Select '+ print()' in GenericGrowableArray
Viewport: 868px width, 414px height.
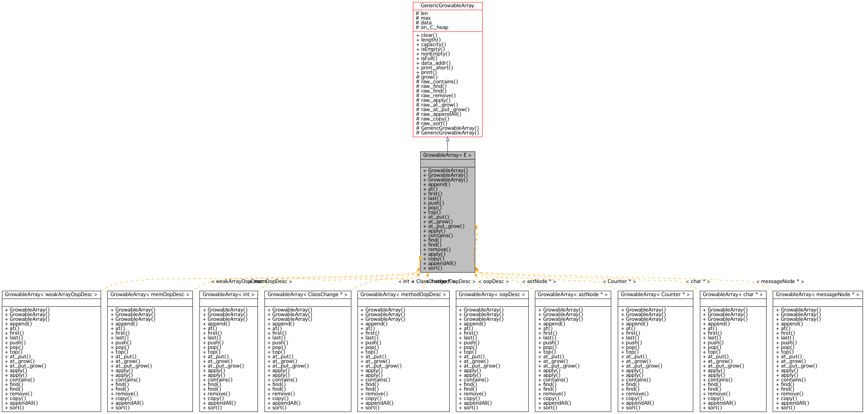point(426,73)
